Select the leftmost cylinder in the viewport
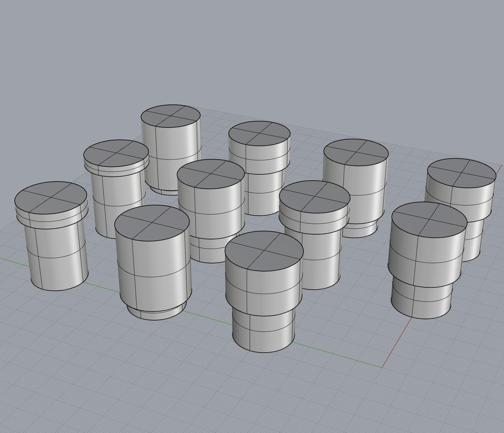Screen dimensions: 504x433 [51, 236]
